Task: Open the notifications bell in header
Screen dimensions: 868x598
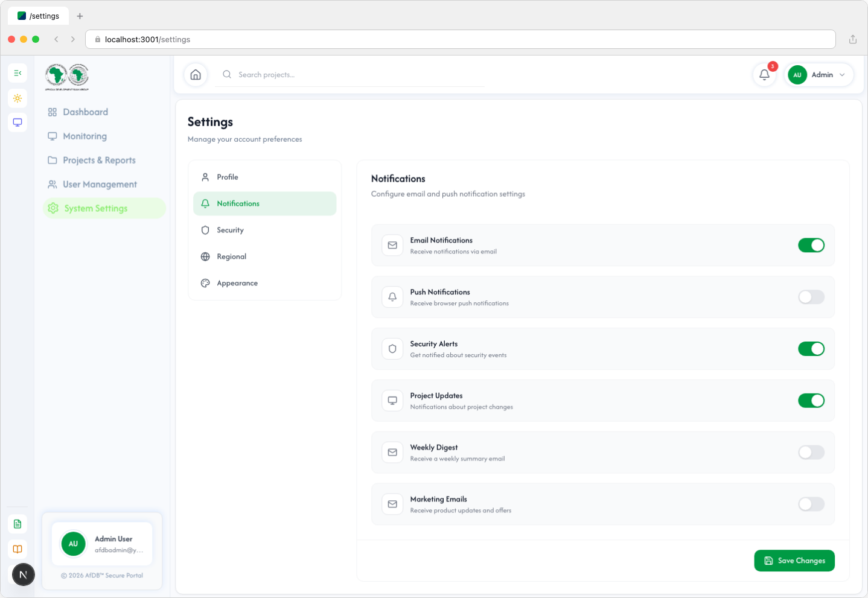Action: coord(764,75)
